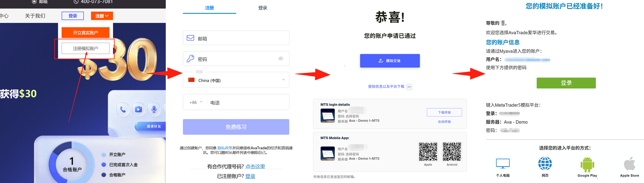Click the 服务器: Ava - Demo text
This screenshot has height=183, width=644.
pyautogui.click(x=507, y=122)
